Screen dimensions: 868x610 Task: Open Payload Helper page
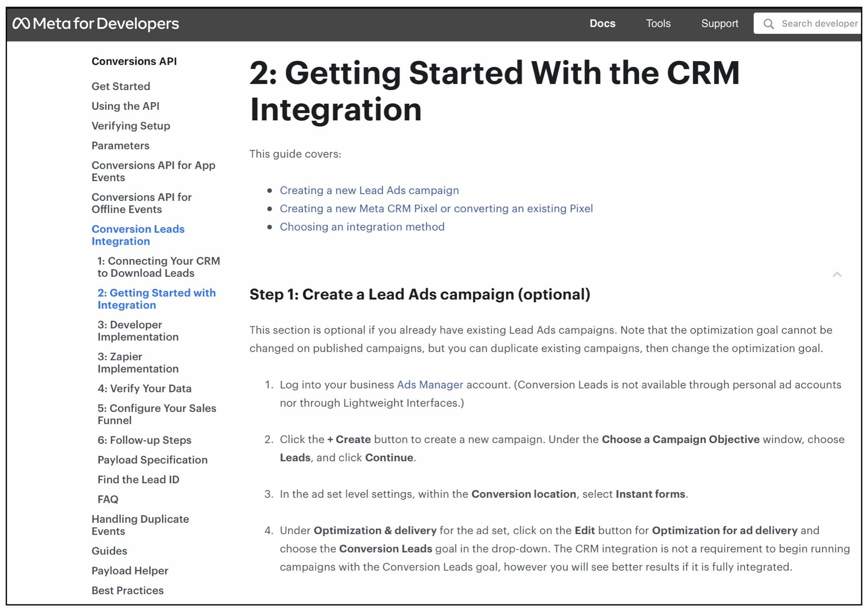point(130,571)
